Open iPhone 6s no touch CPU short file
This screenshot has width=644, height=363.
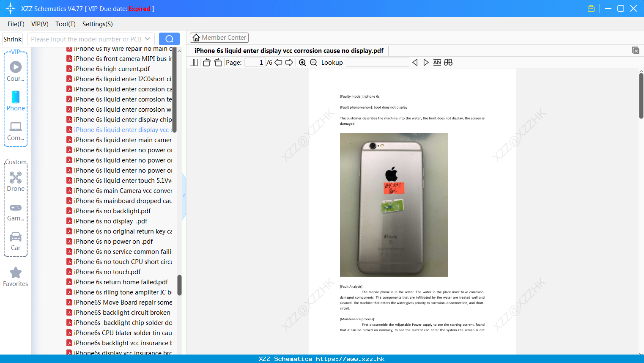point(119,262)
